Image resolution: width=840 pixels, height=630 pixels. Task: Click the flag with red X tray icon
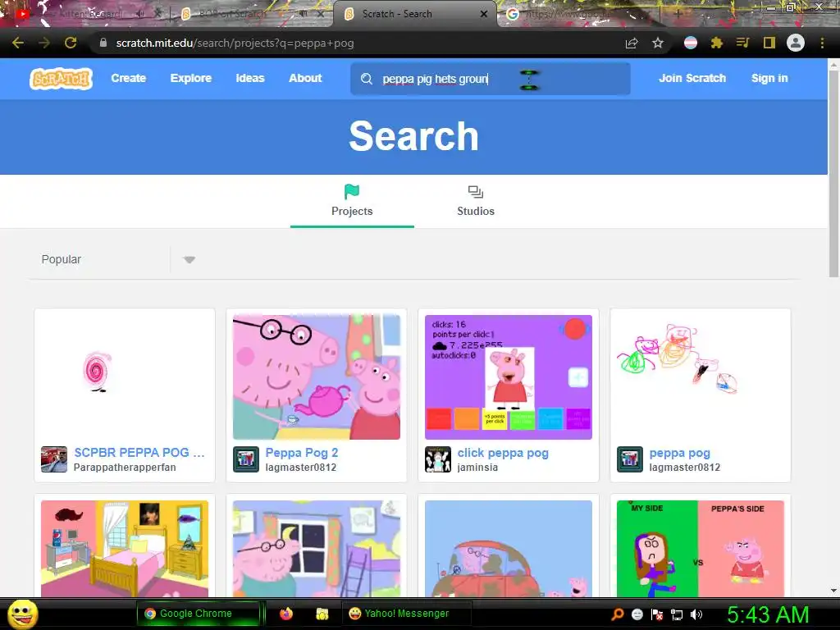pos(657,614)
